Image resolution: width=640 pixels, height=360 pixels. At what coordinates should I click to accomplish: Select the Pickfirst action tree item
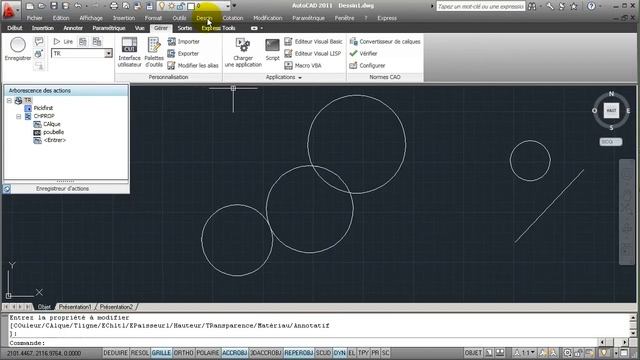[43, 108]
